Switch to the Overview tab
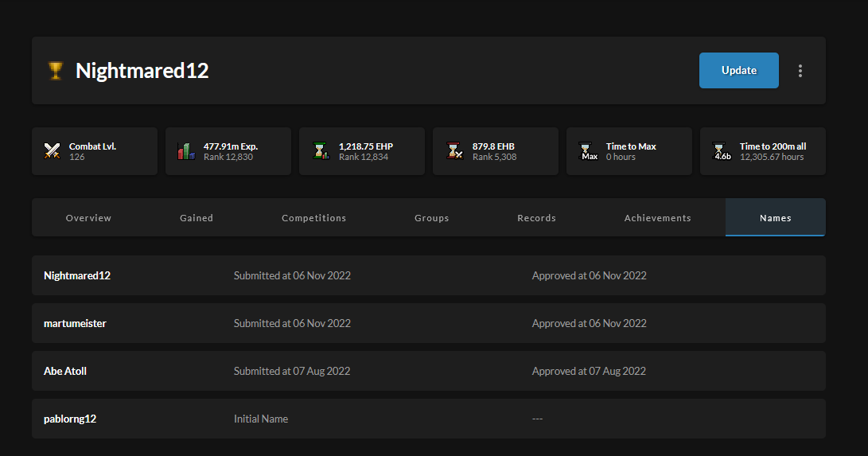 tap(88, 218)
